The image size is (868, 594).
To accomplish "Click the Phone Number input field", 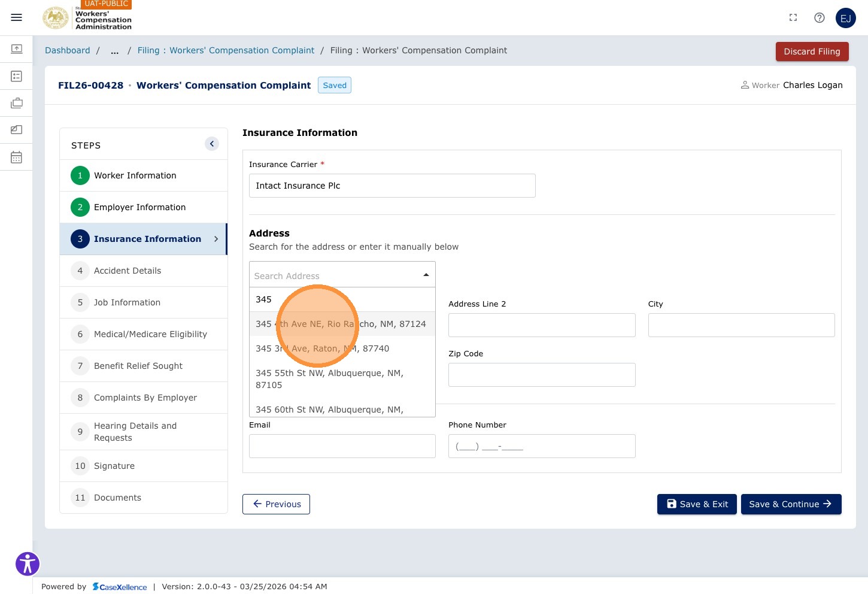I will point(542,446).
